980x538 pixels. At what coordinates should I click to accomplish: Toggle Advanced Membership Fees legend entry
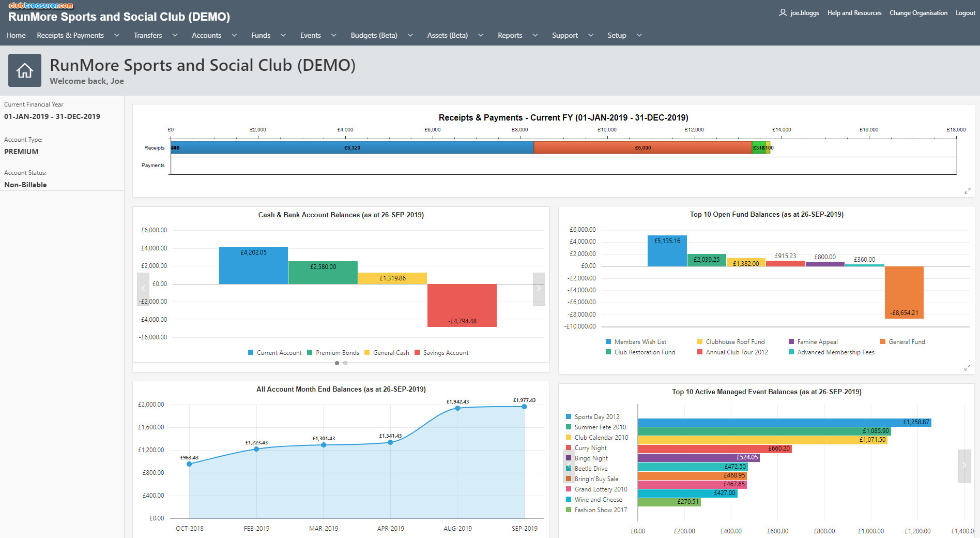click(832, 352)
